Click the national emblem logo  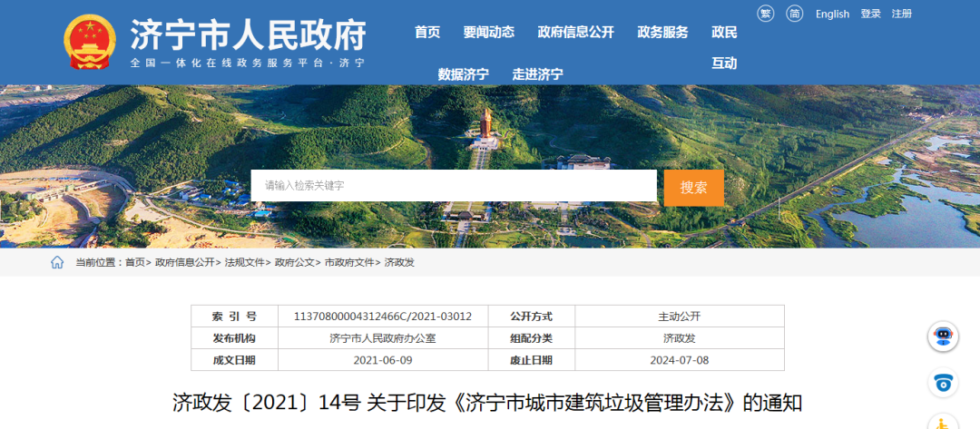90,42
